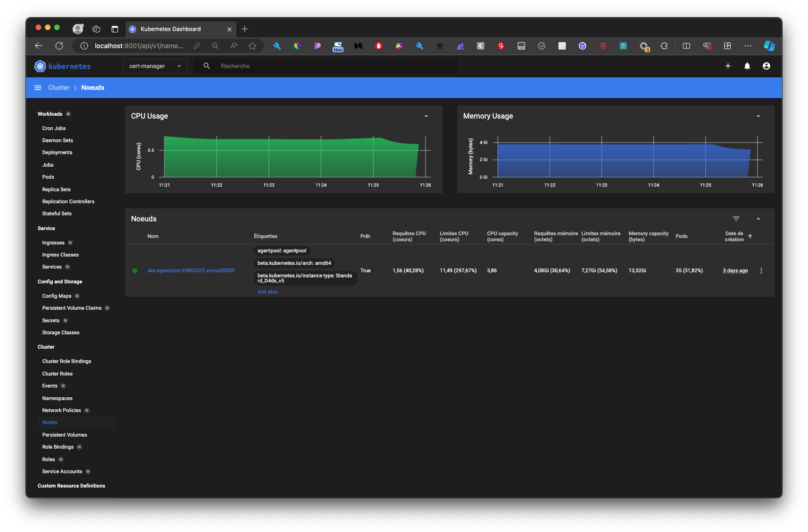Bookmark this page with the star icon

click(x=252, y=46)
